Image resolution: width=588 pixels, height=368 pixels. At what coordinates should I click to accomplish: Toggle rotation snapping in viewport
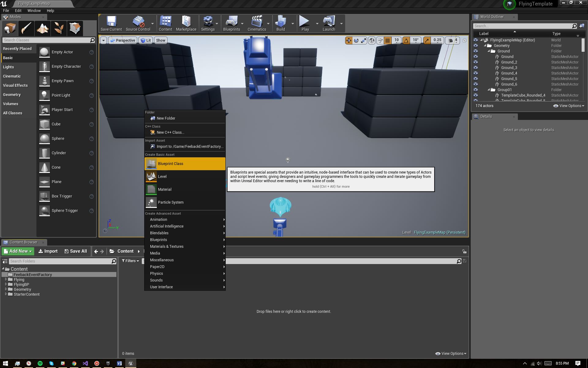(406, 40)
